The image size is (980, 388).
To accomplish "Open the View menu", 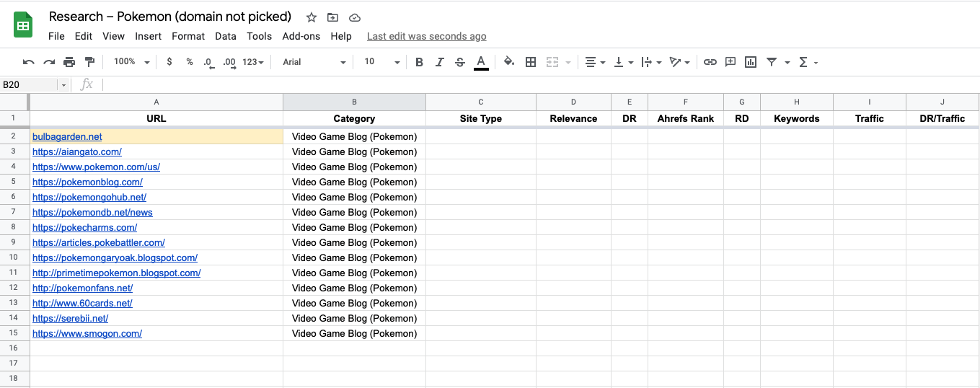I will coord(113,36).
